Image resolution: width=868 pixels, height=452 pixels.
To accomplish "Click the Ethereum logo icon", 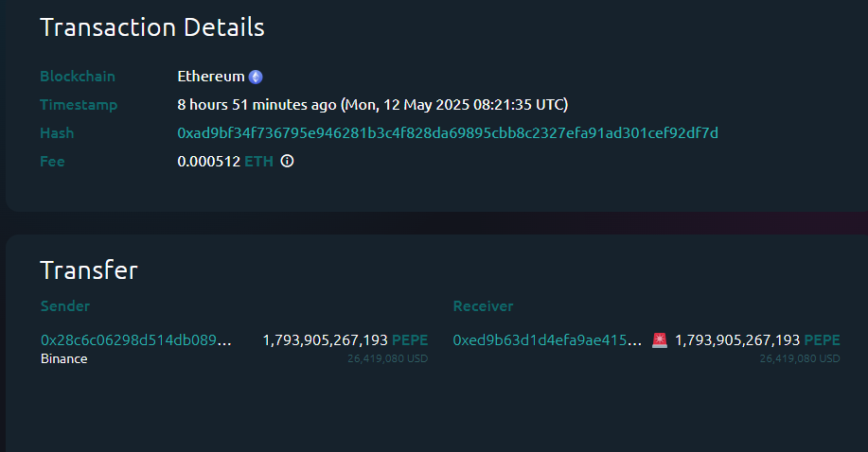I will [256, 77].
